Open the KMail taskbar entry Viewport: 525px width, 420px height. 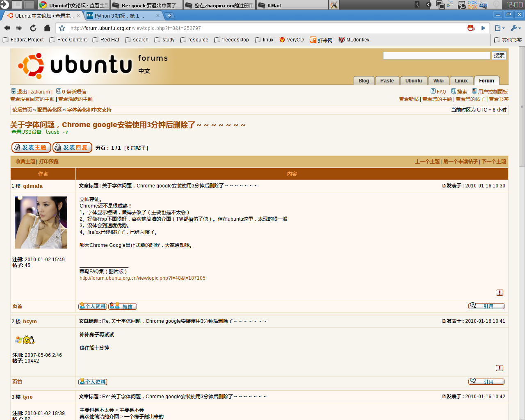click(292, 5)
